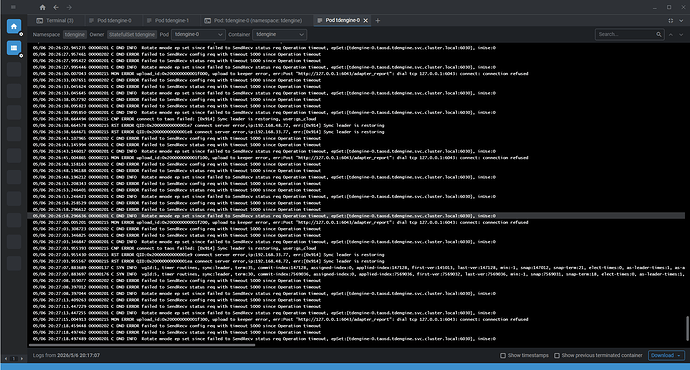Open the StatefulSet tdengine owner badge
The height and width of the screenshot is (370, 690).
[132, 34]
